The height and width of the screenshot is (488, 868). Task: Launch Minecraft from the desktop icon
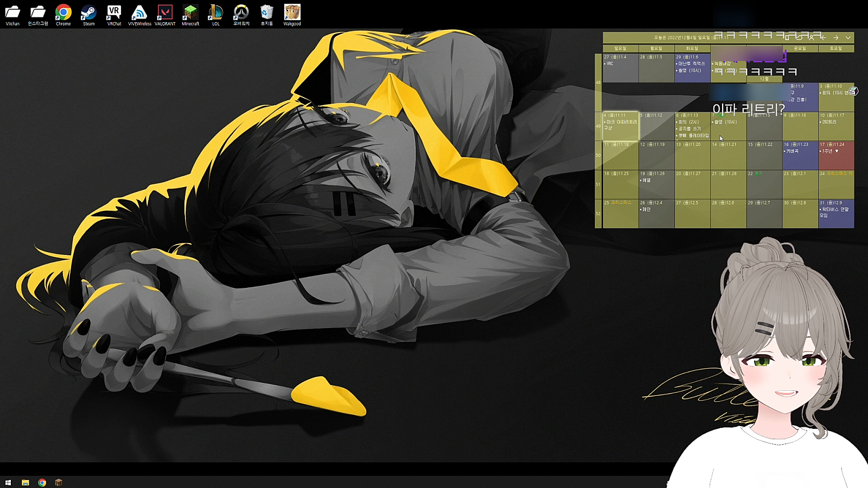tap(190, 15)
